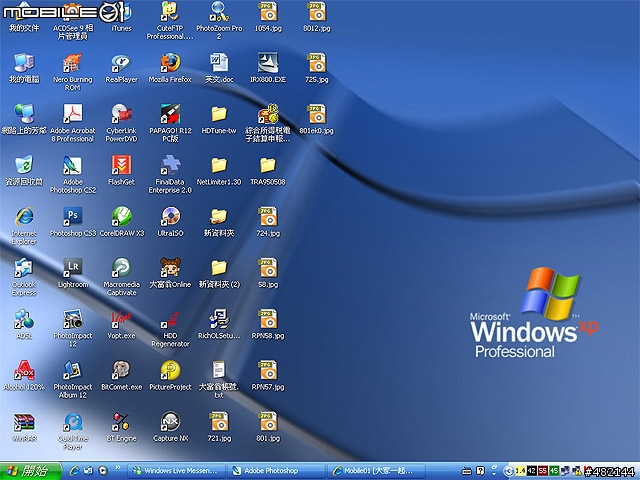Launch QuickTime Player shortcut
The height and width of the screenshot is (480, 640).
tap(72, 431)
